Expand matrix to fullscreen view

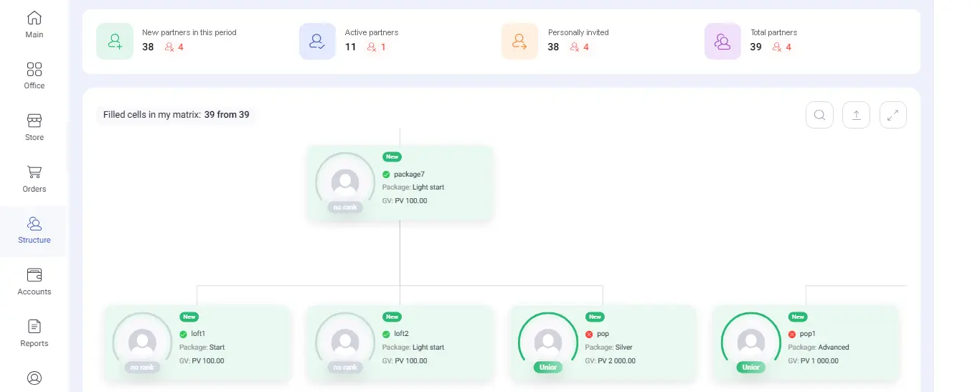pos(892,115)
